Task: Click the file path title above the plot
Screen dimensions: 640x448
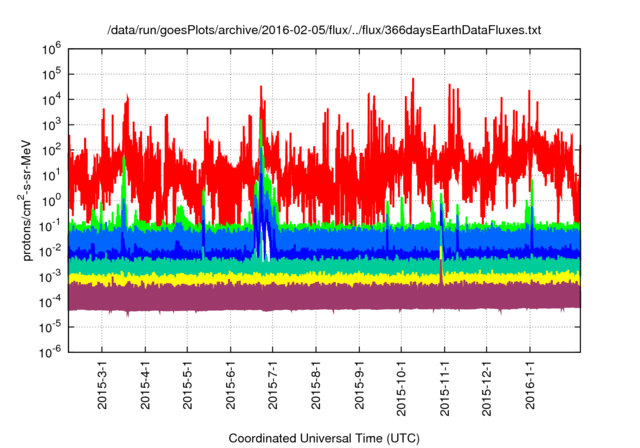Action: tap(324, 31)
